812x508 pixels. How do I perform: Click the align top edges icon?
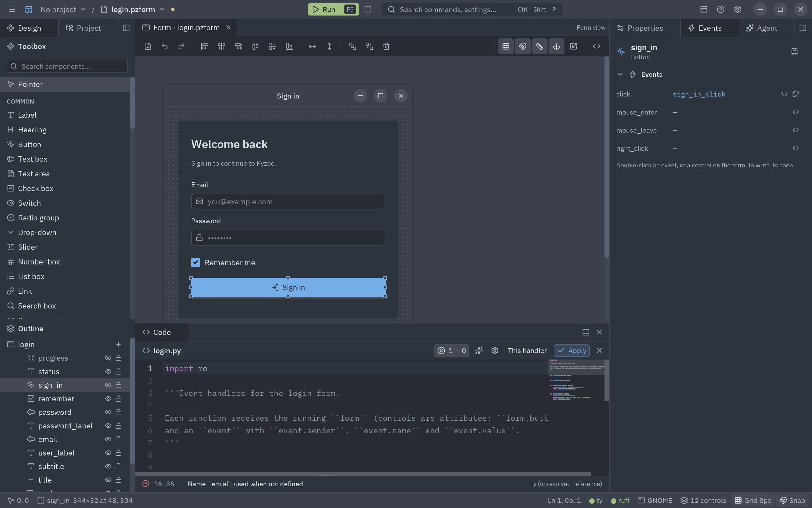tap(255, 46)
